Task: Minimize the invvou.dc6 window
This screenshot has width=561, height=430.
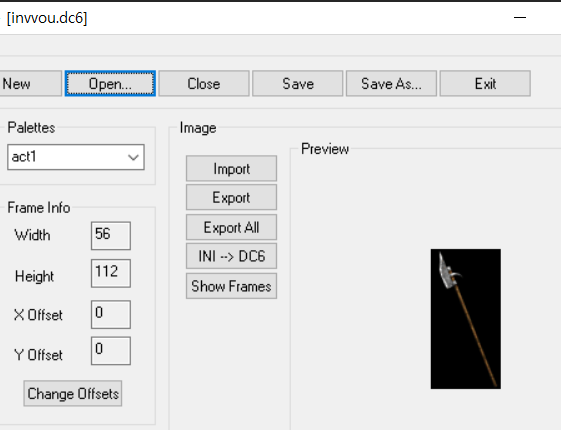Action: [x=520, y=17]
